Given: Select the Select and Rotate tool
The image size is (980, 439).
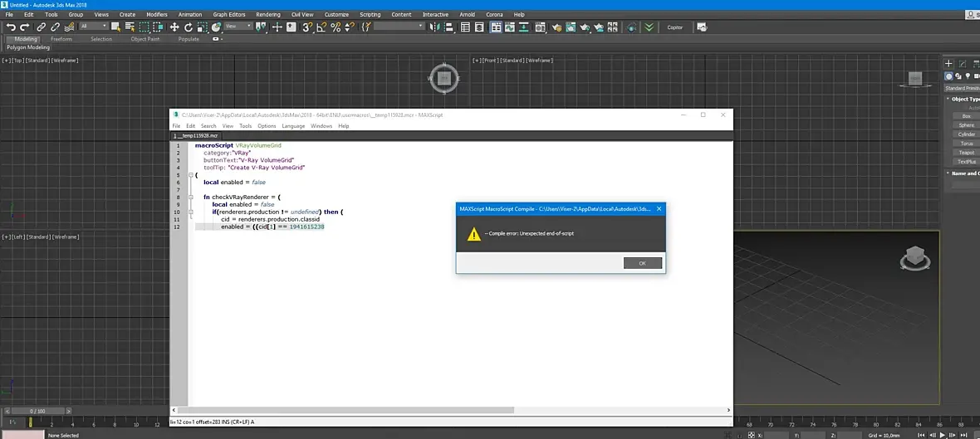Looking at the screenshot, I should [189, 27].
